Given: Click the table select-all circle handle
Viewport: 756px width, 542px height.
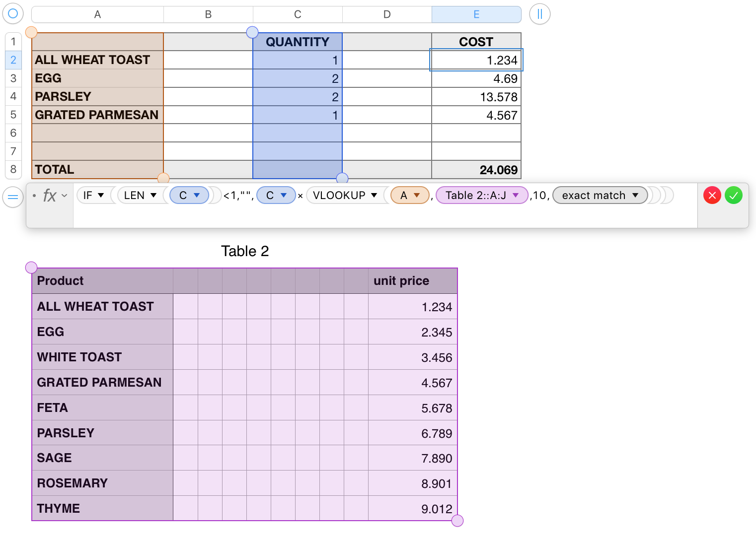Looking at the screenshot, I should (13, 14).
